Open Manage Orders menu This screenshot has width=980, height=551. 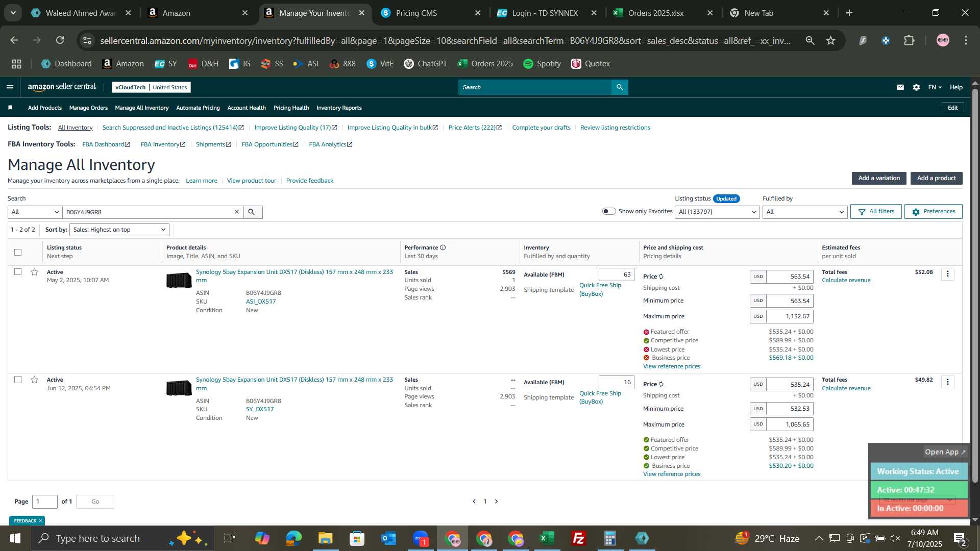pos(88,108)
